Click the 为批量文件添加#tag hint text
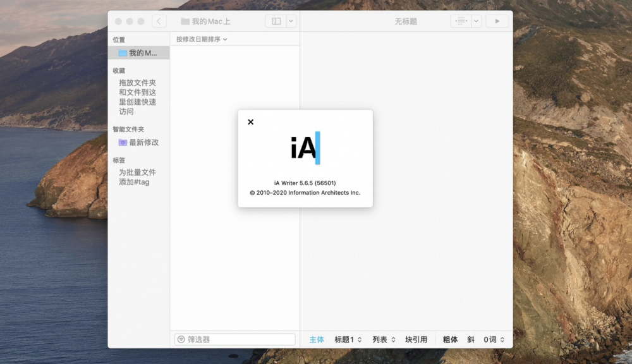This screenshot has width=632, height=364. coord(137,177)
